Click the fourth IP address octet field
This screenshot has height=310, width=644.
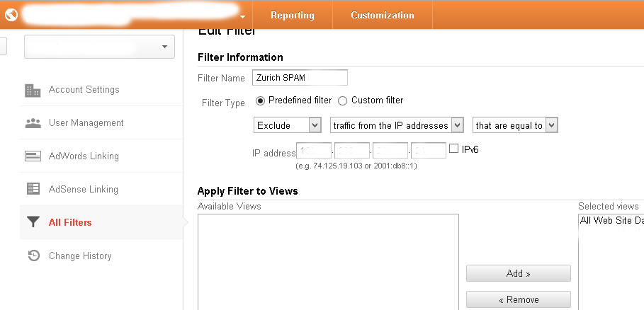click(429, 151)
